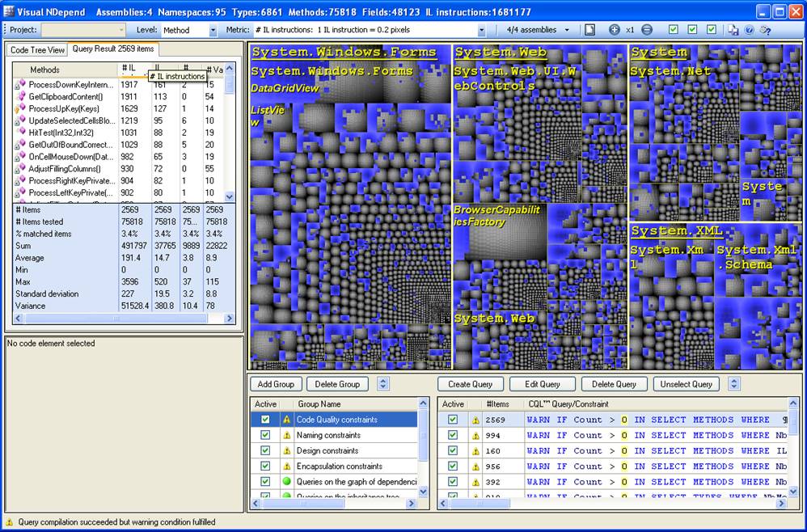
Task: Switch to the Code Tree View tab
Action: point(37,50)
